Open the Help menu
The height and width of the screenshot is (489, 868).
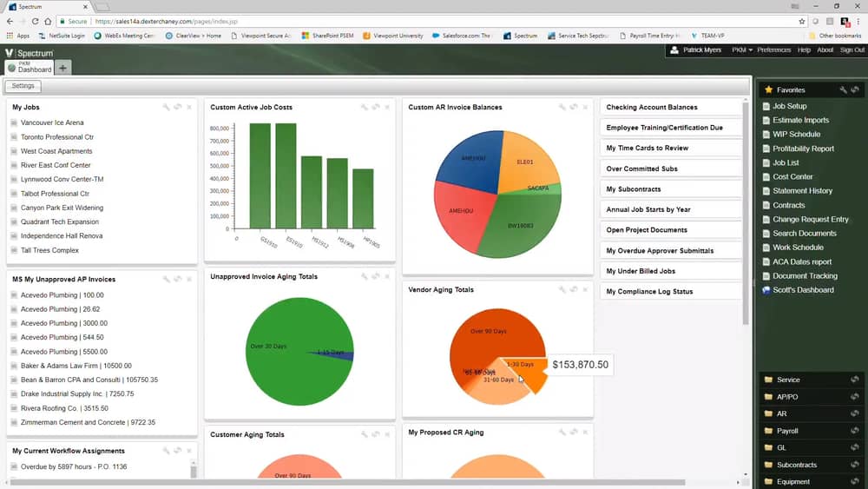804,50
